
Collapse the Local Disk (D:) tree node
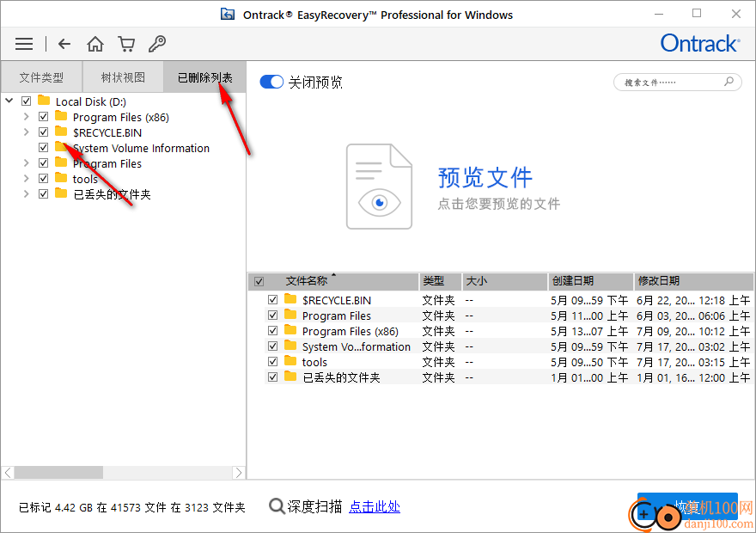point(9,101)
